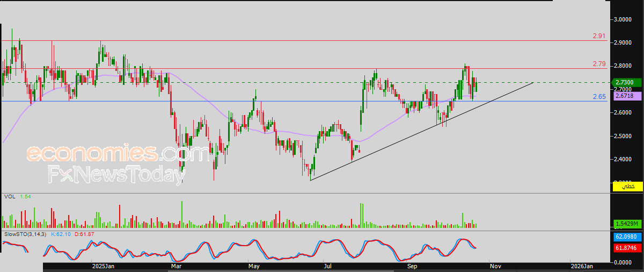
Task: Click the red 61.8746 stochastic value tag
Action: tap(628, 248)
